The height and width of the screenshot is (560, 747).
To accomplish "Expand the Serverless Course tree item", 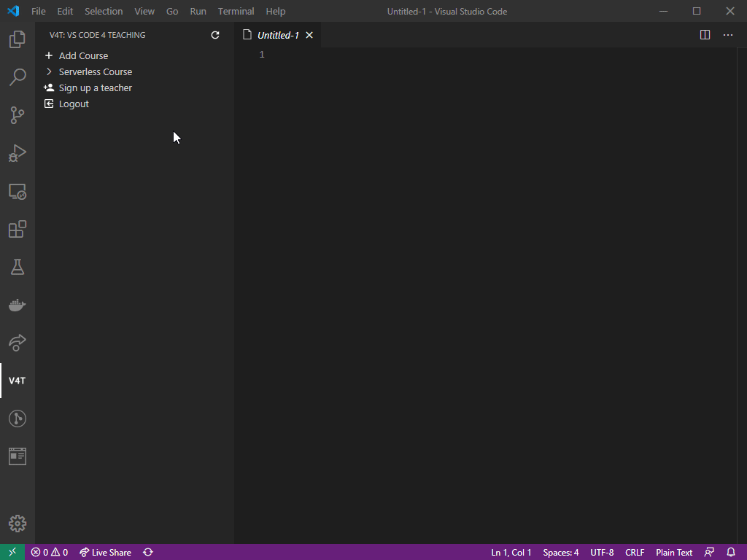I will click(x=49, y=72).
